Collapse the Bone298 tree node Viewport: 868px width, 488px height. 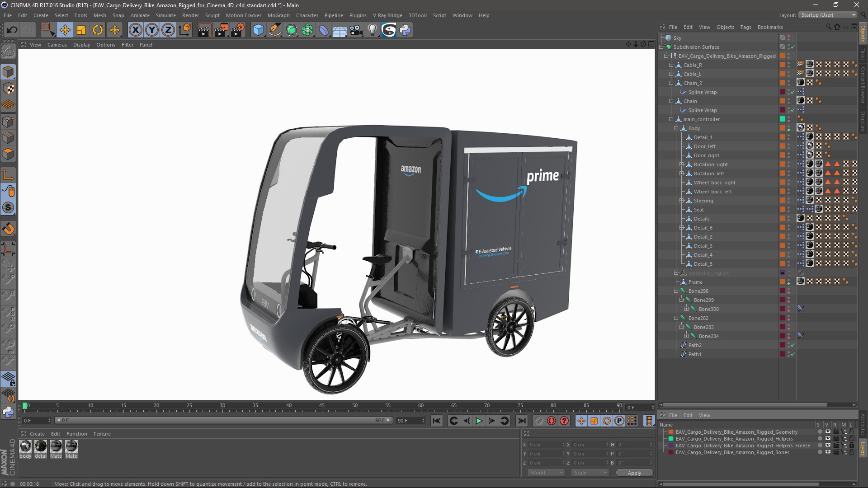pos(676,291)
